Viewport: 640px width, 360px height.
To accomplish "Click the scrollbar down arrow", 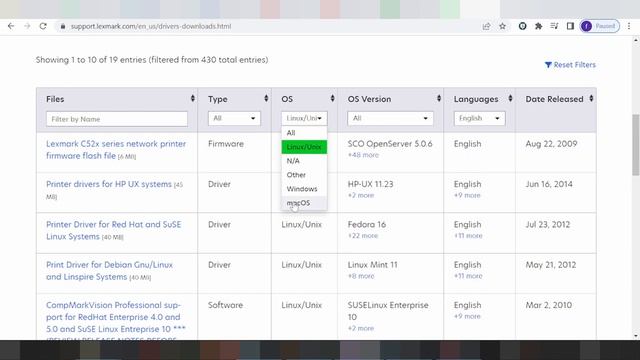I will pyautogui.click(x=636, y=336).
